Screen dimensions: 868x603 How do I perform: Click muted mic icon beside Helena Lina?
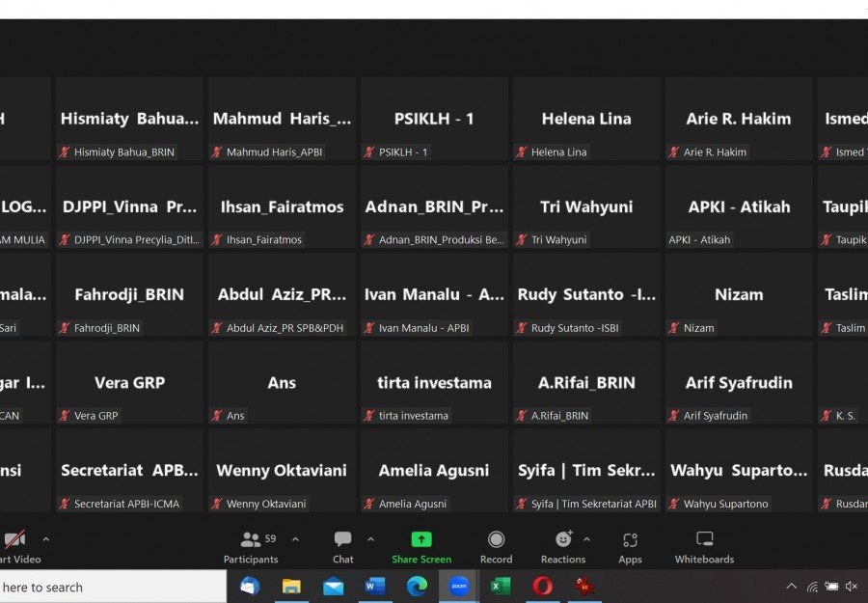pyautogui.click(x=522, y=151)
